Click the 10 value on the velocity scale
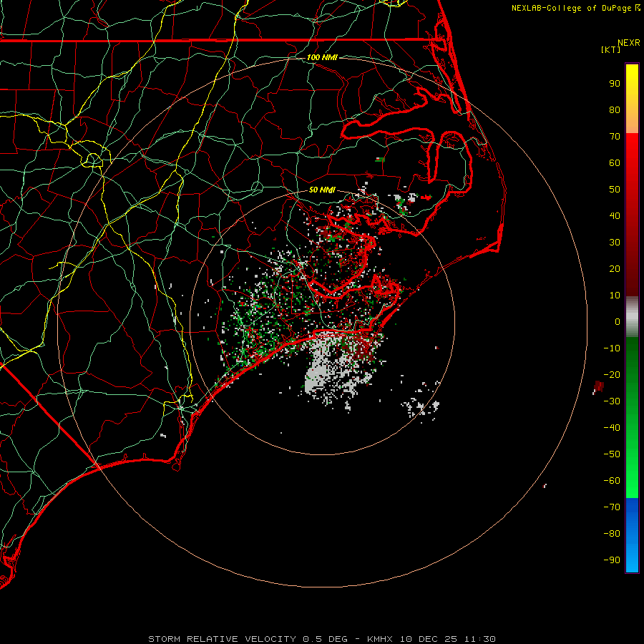Viewport: 644px width, 644px height. coord(615,296)
